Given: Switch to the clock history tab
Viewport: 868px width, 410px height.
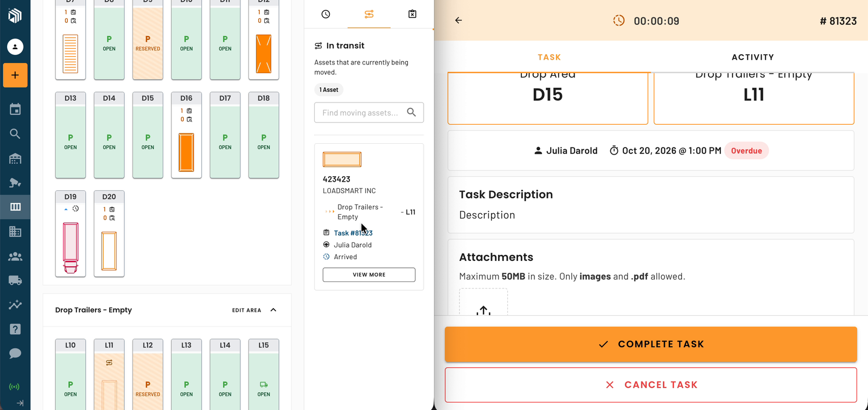Looking at the screenshot, I should [325, 14].
